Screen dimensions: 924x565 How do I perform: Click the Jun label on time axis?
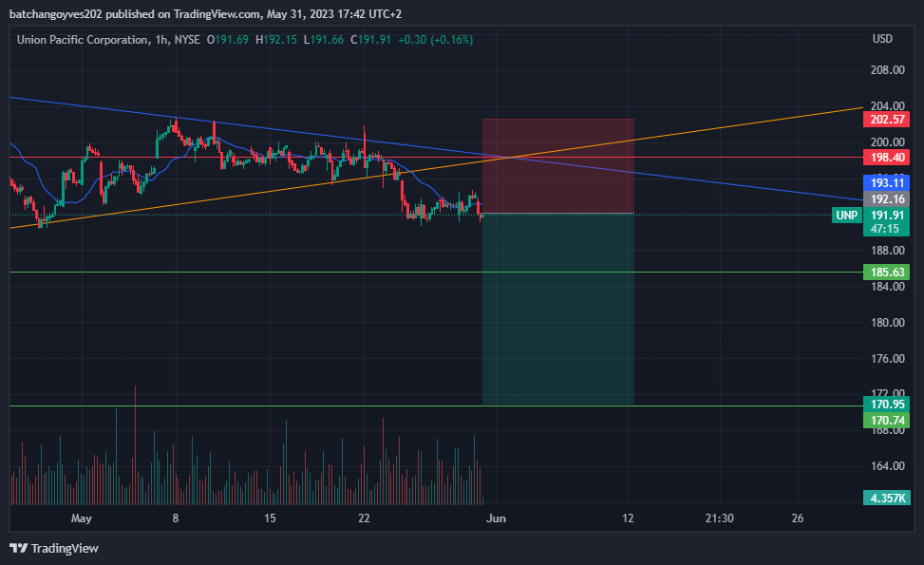tap(496, 518)
